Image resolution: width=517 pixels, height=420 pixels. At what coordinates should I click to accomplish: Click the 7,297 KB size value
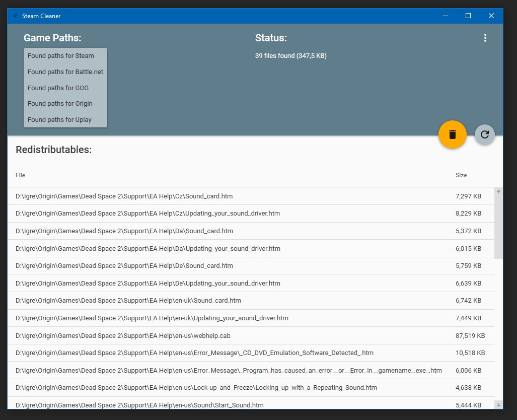tap(468, 196)
